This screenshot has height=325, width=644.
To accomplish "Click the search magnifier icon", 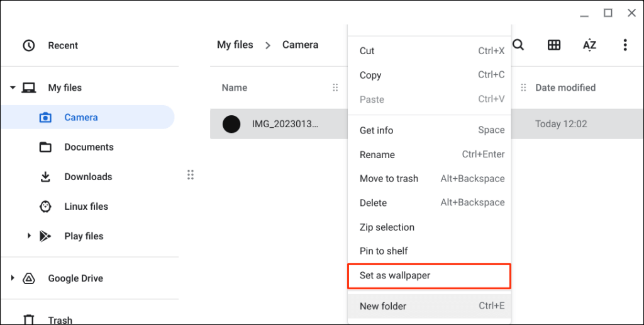I will [x=518, y=45].
